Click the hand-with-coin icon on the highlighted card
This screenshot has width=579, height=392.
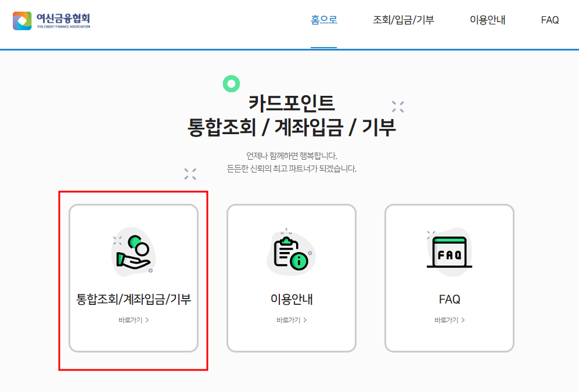click(x=134, y=251)
